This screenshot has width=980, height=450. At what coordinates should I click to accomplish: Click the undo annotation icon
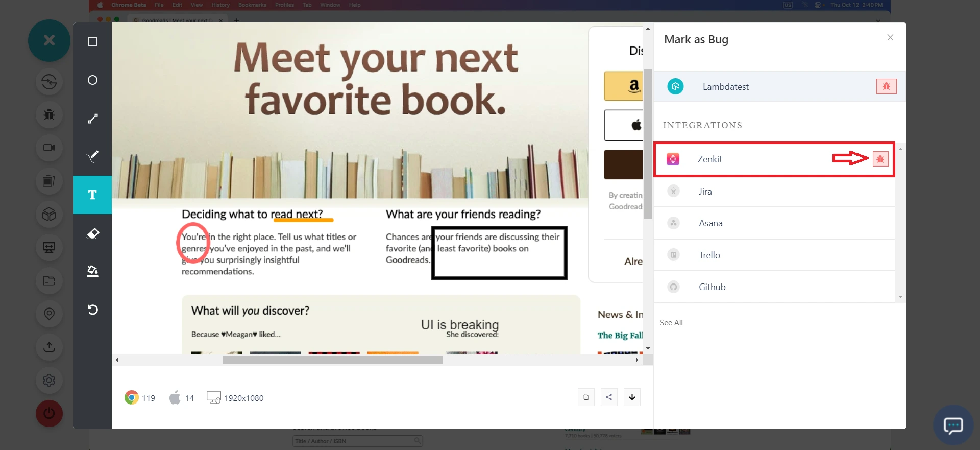(x=92, y=310)
